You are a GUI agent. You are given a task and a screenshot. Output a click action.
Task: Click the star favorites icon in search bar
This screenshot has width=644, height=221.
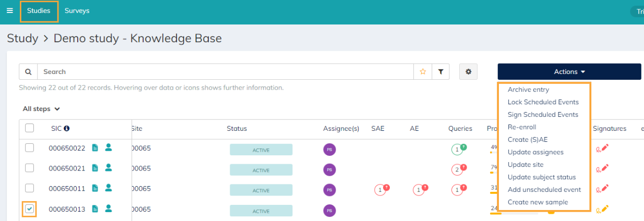[423, 72]
